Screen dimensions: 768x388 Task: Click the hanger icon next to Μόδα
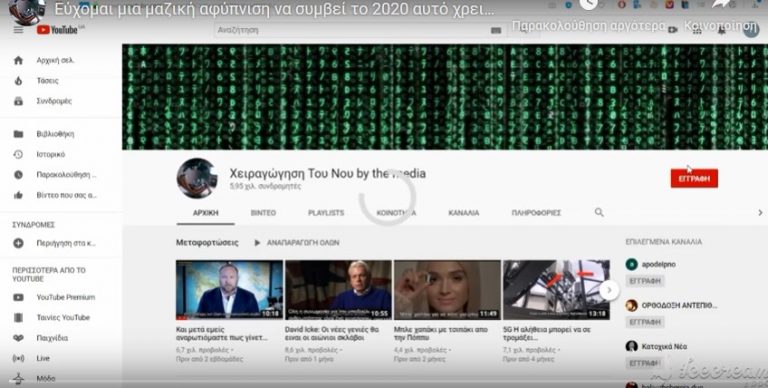pyautogui.click(x=18, y=379)
